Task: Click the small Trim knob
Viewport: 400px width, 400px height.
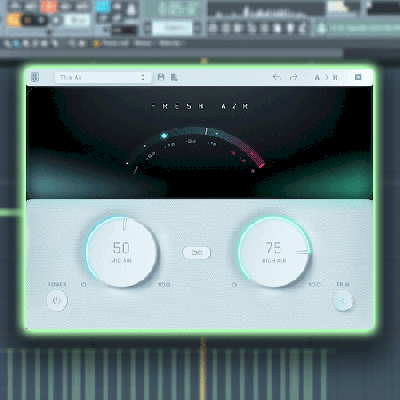Action: click(343, 301)
